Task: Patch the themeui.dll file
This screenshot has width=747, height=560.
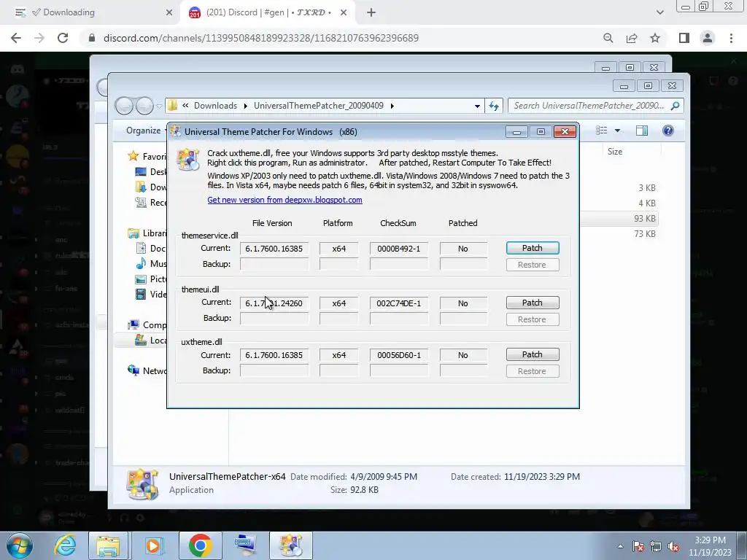Action: click(532, 303)
